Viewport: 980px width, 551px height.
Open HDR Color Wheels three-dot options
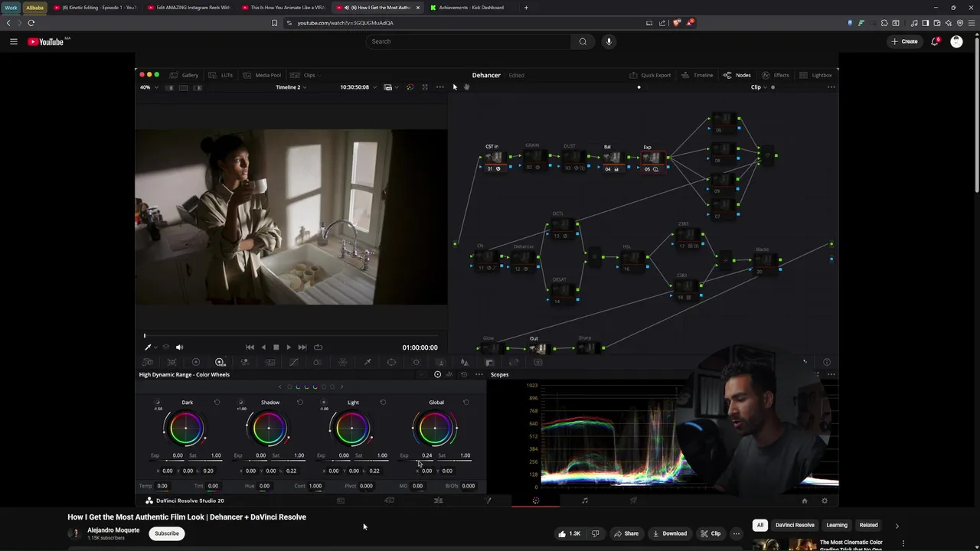(x=479, y=374)
